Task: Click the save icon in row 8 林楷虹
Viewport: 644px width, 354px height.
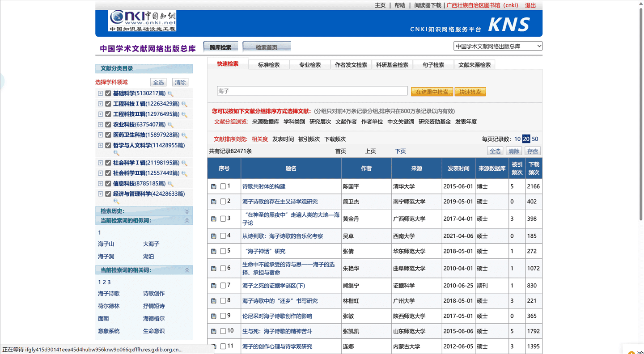Action: 214,301
